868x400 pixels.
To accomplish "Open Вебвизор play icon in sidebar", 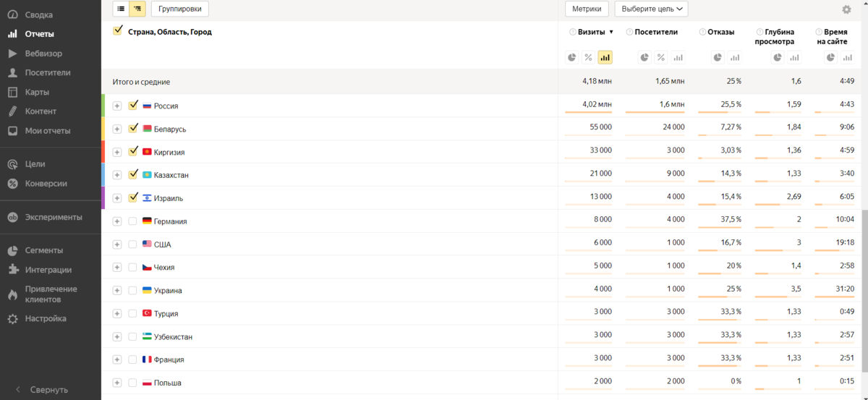I will [12, 54].
